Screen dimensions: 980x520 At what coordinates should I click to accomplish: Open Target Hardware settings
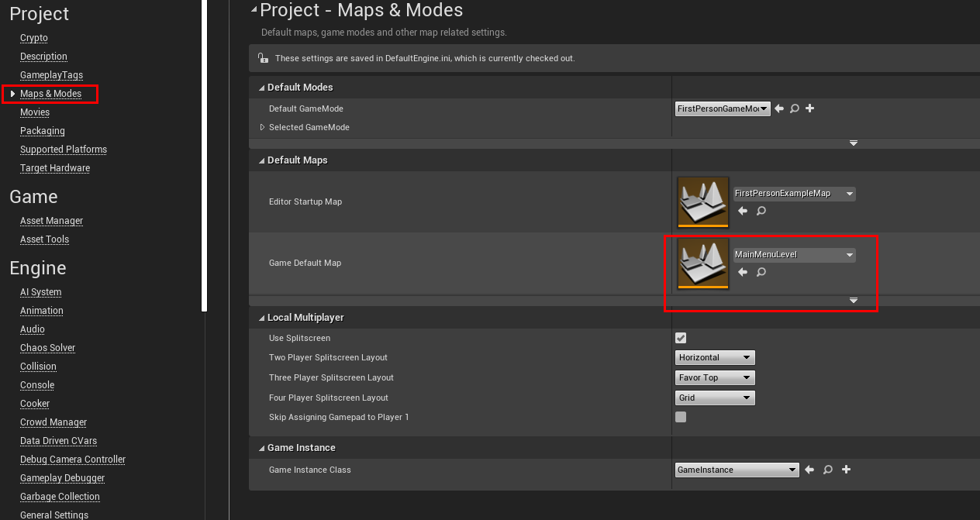click(x=55, y=168)
